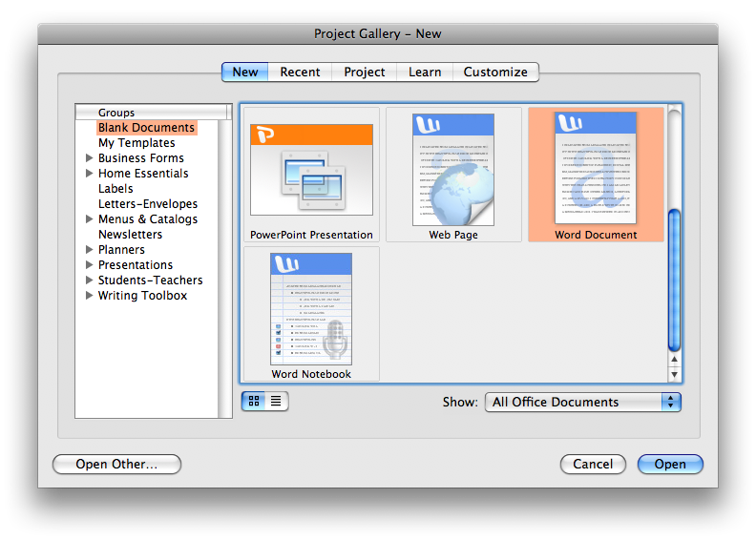
Task: Click the template gallery blue scrollbar thumb
Action: coord(674,280)
